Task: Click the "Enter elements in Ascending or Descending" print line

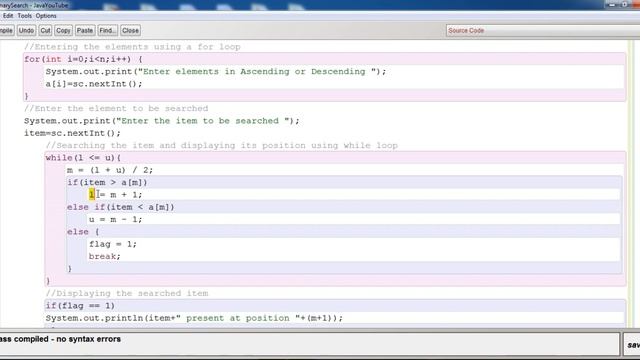Action: 216,71
